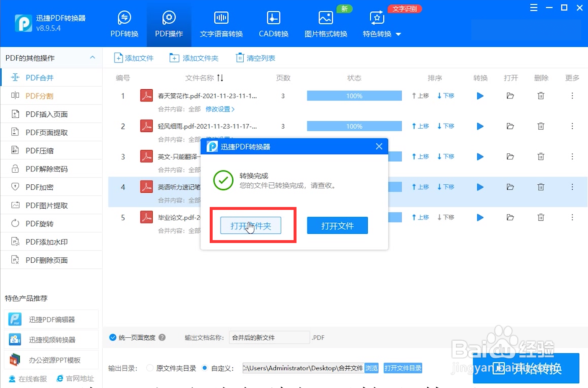This screenshot has width=588, height=388.
Task: Delete row 1 with trash icon
Action: tap(541, 96)
